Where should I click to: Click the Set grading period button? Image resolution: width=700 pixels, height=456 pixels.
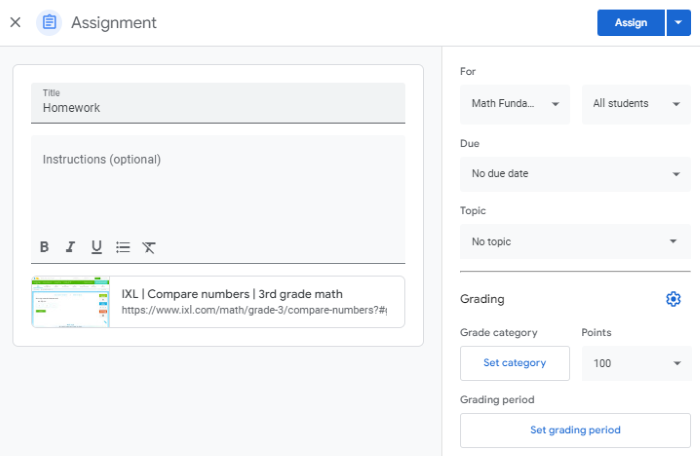tap(575, 431)
